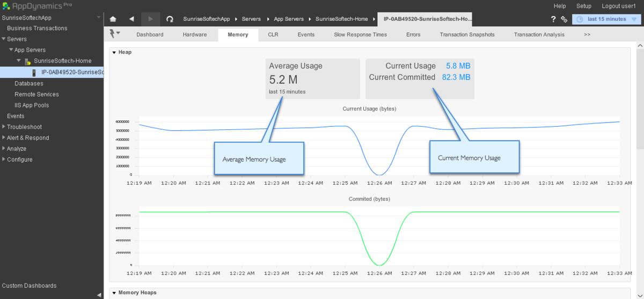Screen dimensions: 644x299
Task: Click the vertical scrollbar thumb
Action: 640,99
